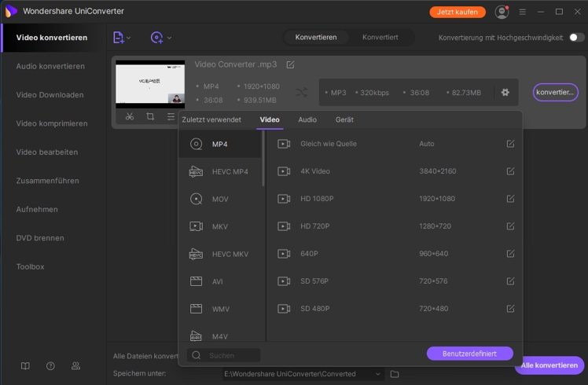Open the save path dropdown
This screenshot has height=385, width=588.
pos(378,374)
